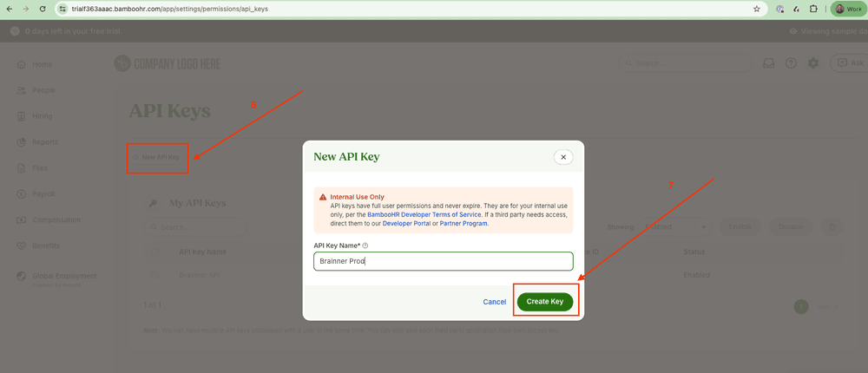Click the Create Key button
This screenshot has width=868, height=373.
tap(545, 302)
